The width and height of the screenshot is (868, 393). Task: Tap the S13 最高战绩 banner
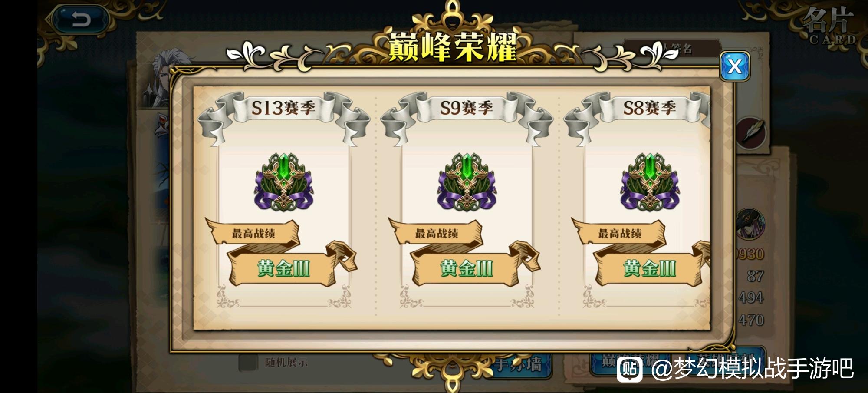(x=253, y=233)
